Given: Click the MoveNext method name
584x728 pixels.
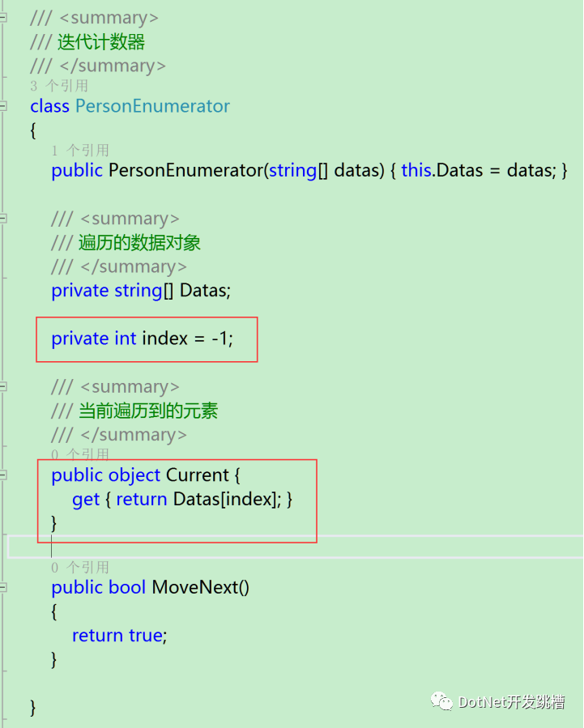Looking at the screenshot, I should (201, 587).
